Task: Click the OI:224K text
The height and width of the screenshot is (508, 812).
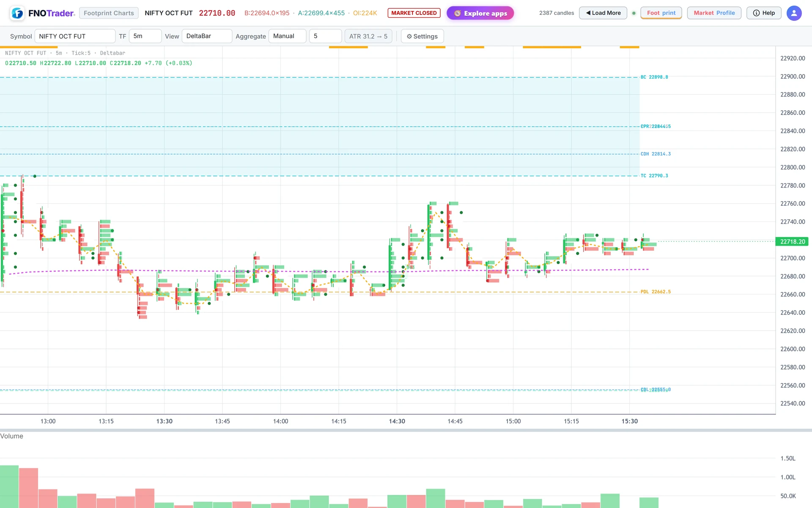Action: [x=365, y=13]
